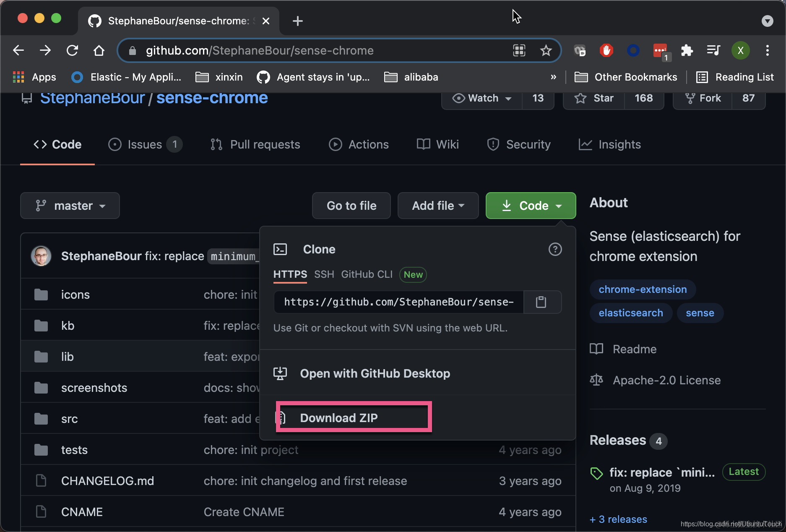The width and height of the screenshot is (786, 532).
Task: Open the clone help question mark
Action: pos(555,249)
